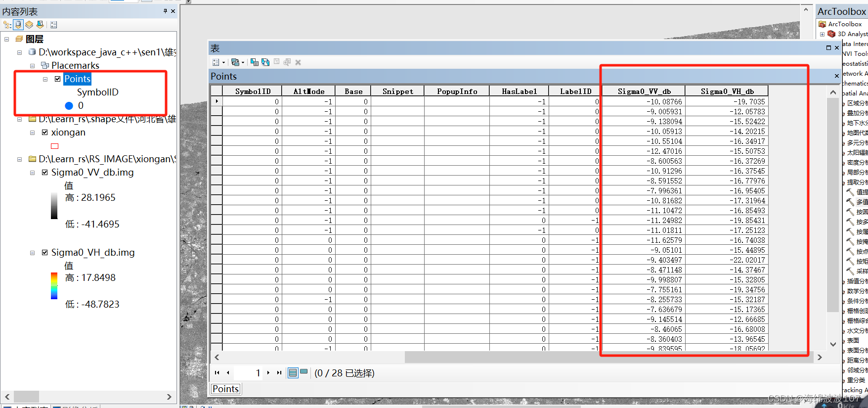Select List By Source icon
Viewport: 868px width, 408px height.
click(x=18, y=24)
